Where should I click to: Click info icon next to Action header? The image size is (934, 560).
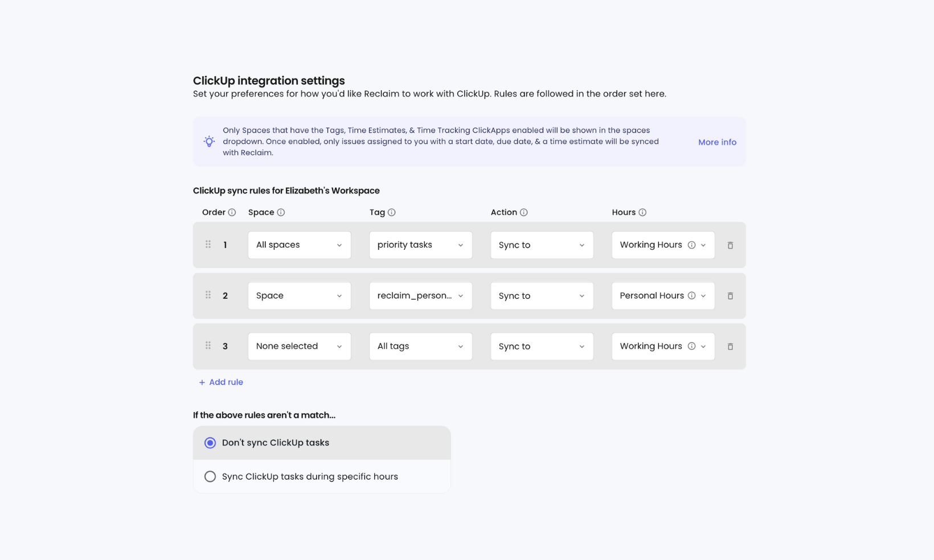coord(524,212)
